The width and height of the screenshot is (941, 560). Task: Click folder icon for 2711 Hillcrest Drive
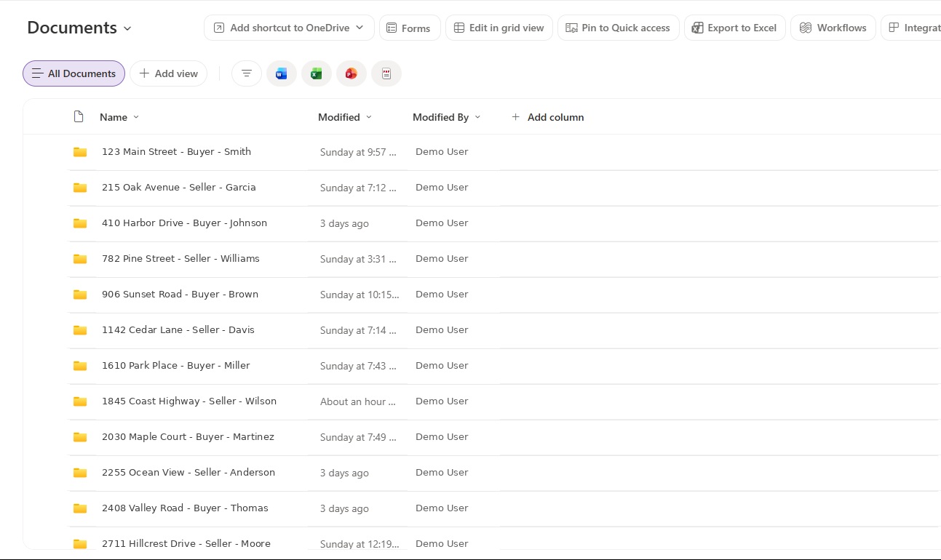click(80, 544)
